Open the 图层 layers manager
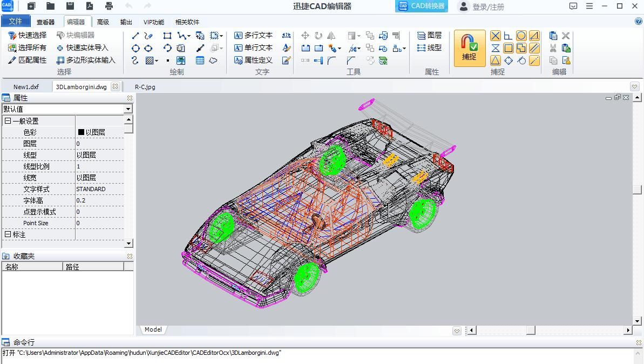The width and height of the screenshot is (644, 364). click(429, 36)
